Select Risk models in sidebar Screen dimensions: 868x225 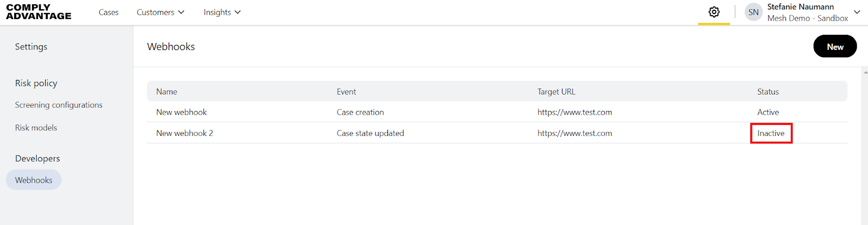pos(36,128)
